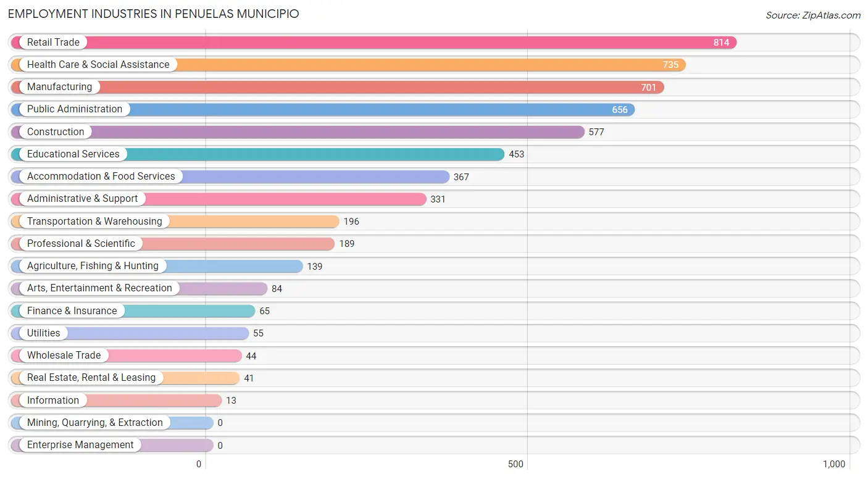The height and width of the screenshot is (479, 868).
Task: Select the Utilities bar
Action: pyautogui.click(x=130, y=333)
